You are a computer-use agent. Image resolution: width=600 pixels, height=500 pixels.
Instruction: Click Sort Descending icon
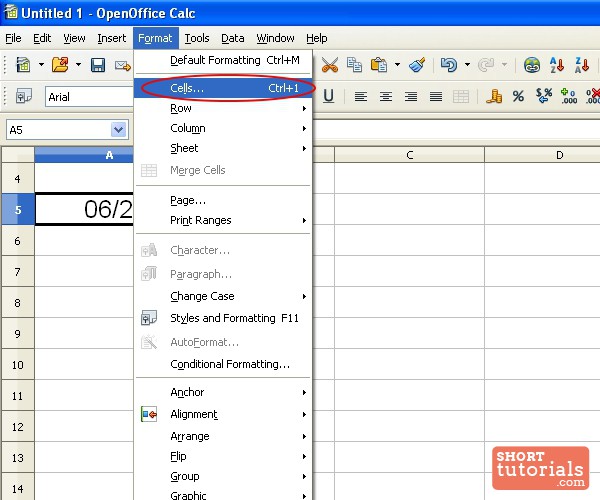tap(582, 65)
